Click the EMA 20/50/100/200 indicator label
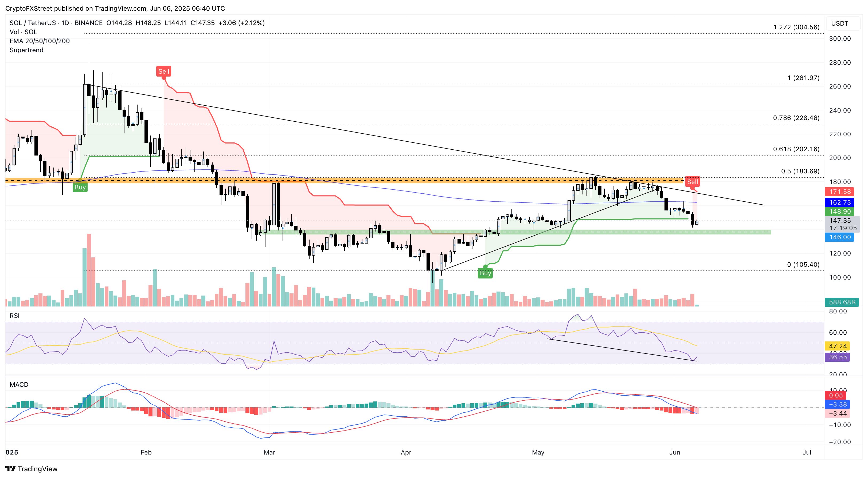The height and width of the screenshot is (478, 868). tap(40, 41)
